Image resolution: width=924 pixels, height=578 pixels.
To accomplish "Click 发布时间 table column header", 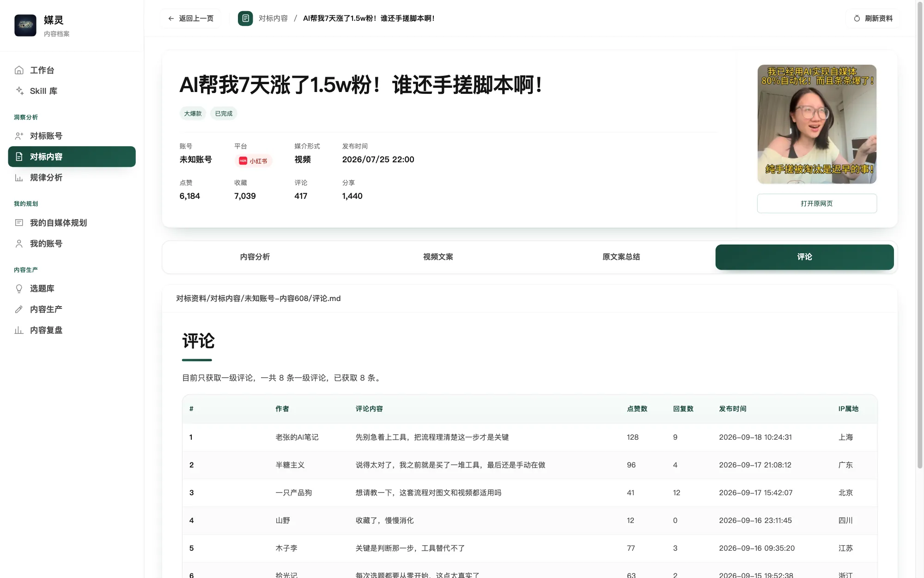I will [733, 409].
